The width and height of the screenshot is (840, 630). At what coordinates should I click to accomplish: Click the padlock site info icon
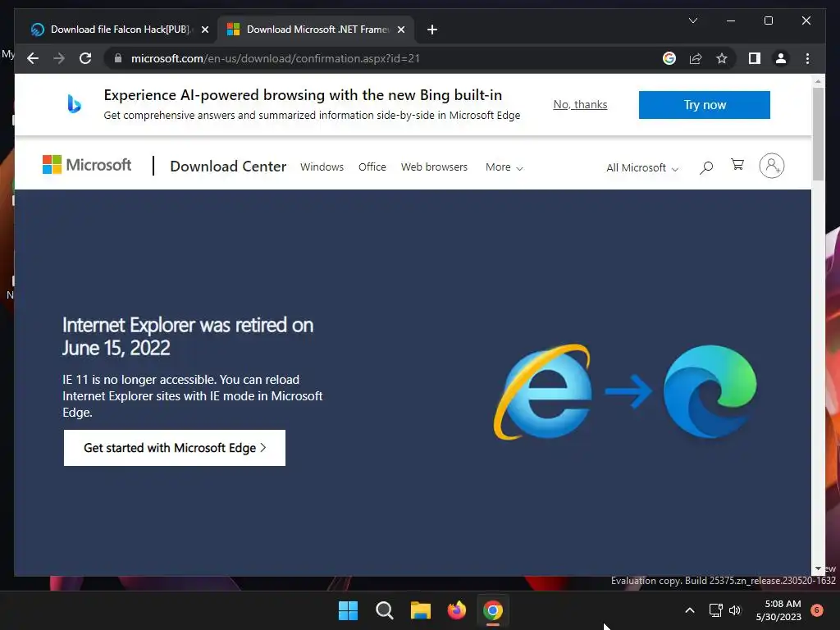[118, 58]
